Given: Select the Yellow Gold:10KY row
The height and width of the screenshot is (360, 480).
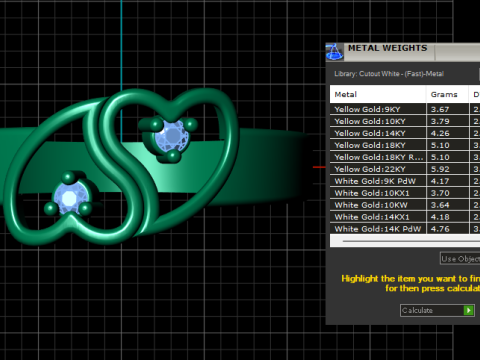Looking at the screenshot, I should coord(405,121).
